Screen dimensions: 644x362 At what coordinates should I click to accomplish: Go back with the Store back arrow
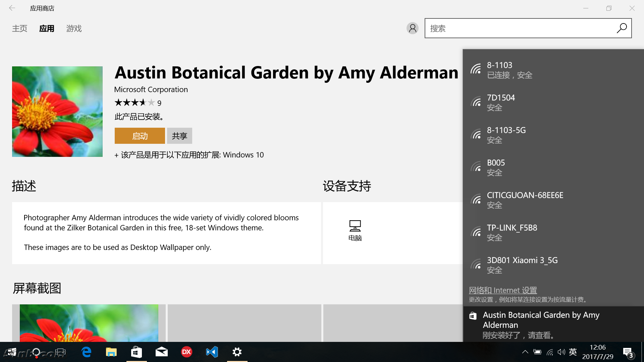12,8
